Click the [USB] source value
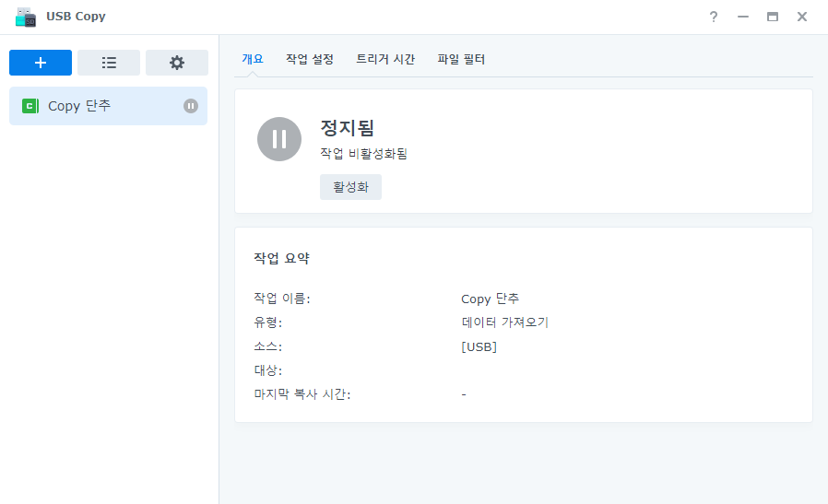This screenshot has height=504, width=828. click(x=479, y=346)
